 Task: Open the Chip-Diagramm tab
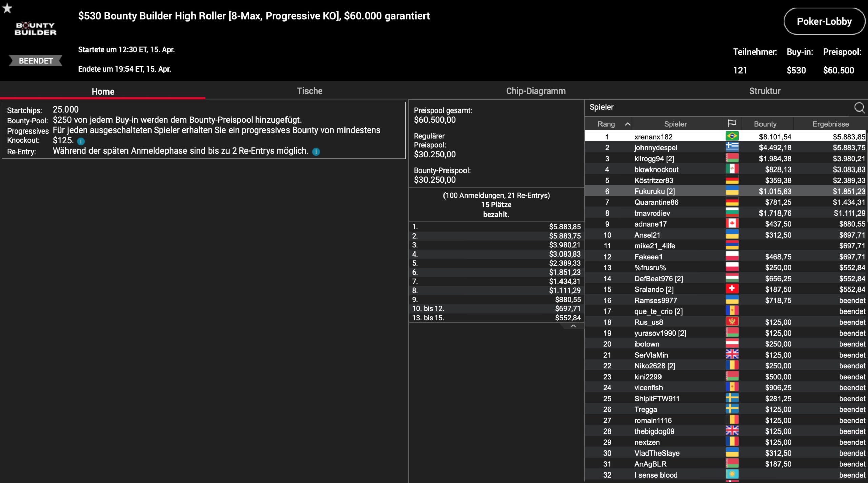[535, 91]
